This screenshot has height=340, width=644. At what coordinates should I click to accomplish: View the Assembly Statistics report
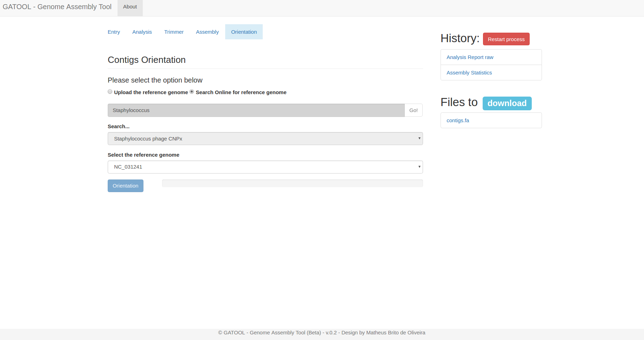(469, 72)
